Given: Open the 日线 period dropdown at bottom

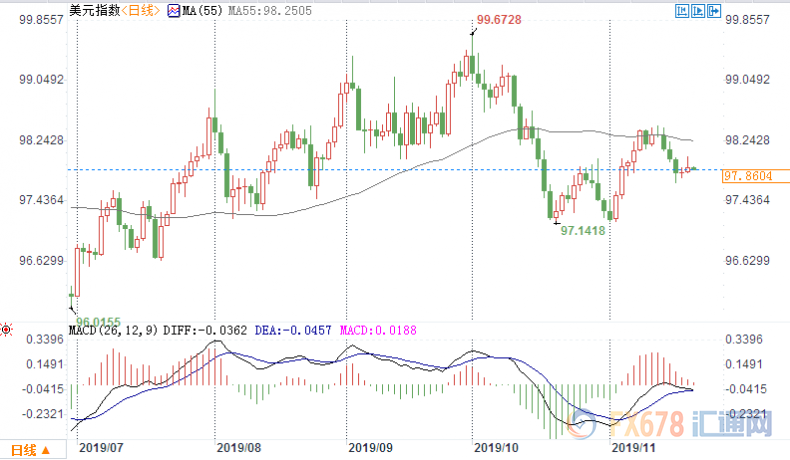Looking at the screenshot, I should point(31,450).
